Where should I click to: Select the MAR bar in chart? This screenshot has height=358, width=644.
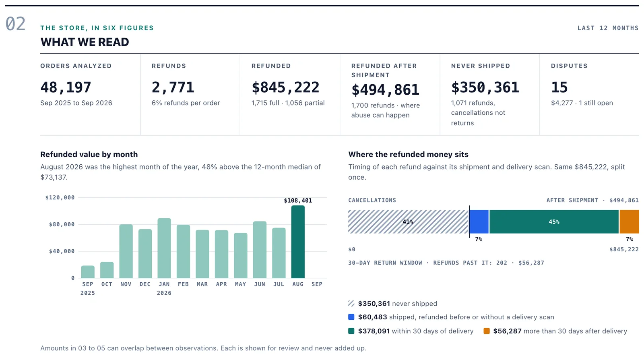(x=202, y=254)
